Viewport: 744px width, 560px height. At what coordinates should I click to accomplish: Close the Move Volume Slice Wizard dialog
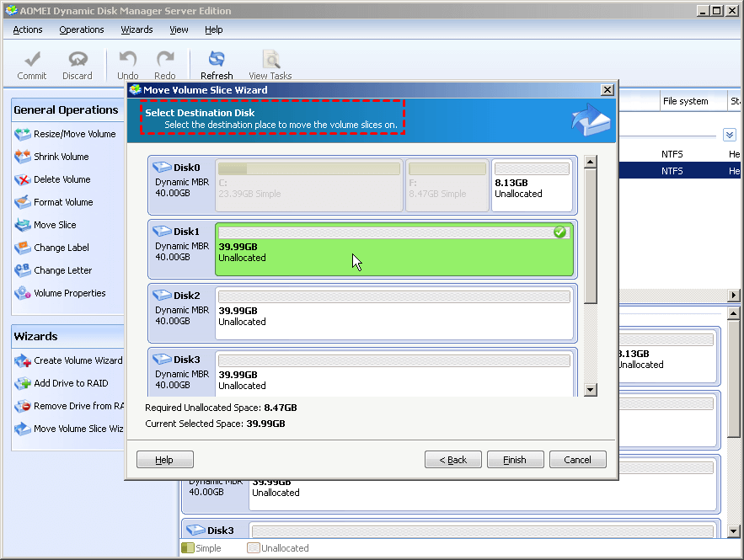pyautogui.click(x=608, y=90)
